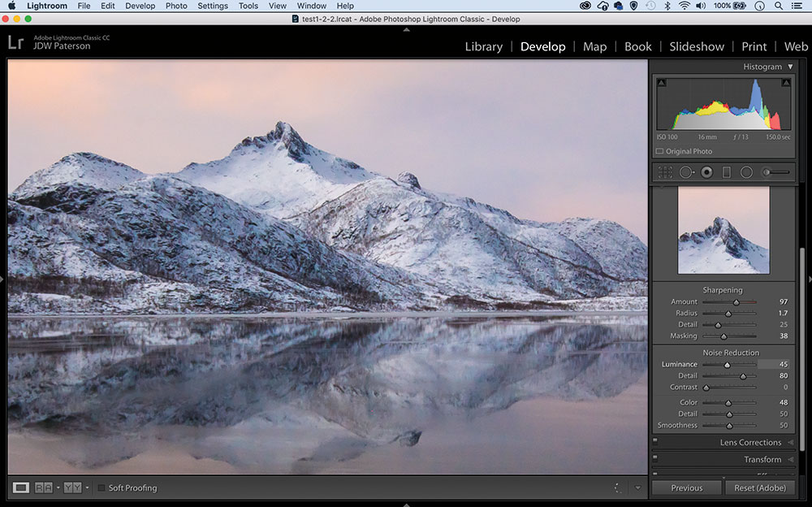The height and width of the screenshot is (507, 812).
Task: Select the Radial Filter tool
Action: point(746,172)
